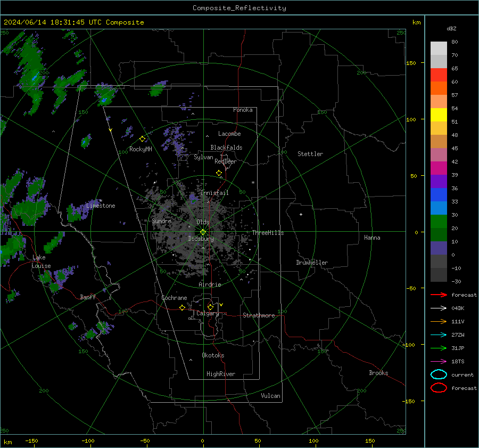This screenshot has height=448, width=479.
Task: Click the red forecast ellipse legend icon
Action: [439, 388]
